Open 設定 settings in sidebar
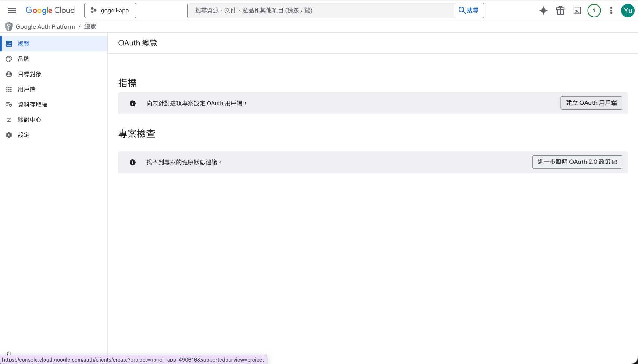This screenshot has height=364, width=638. 24,135
